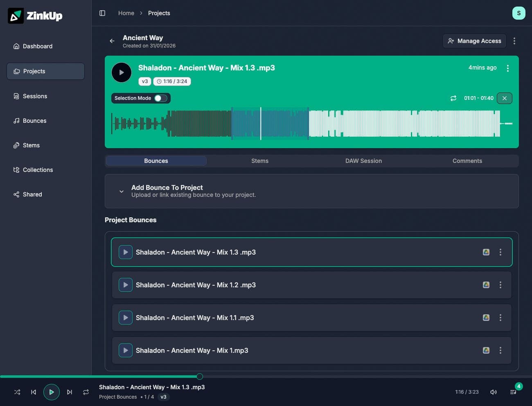The image size is (532, 406).
Task: Click the playback progress slider handle
Action: (199, 376)
